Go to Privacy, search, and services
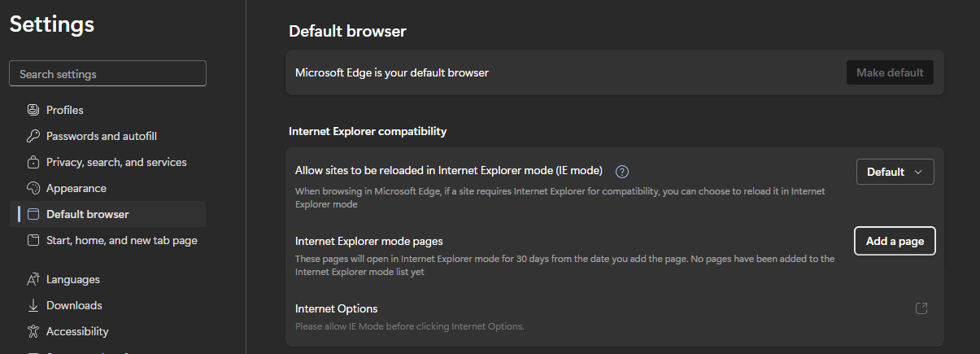Image resolution: width=980 pixels, height=354 pixels. tap(116, 162)
